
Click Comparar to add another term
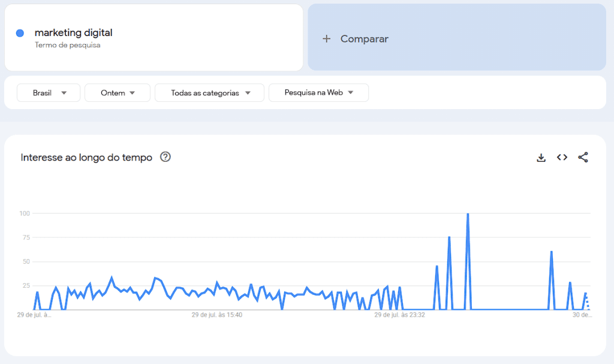pos(363,38)
